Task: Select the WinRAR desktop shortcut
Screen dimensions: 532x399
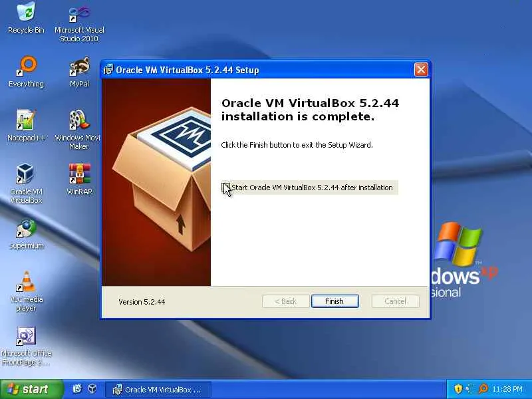Action: pos(79,179)
